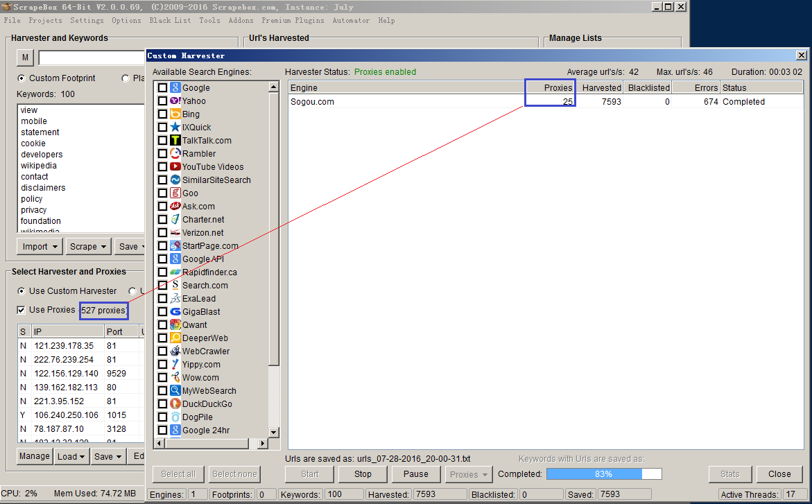Click the Bing engine icon
Viewport: 812px width, 504px height.
(175, 114)
